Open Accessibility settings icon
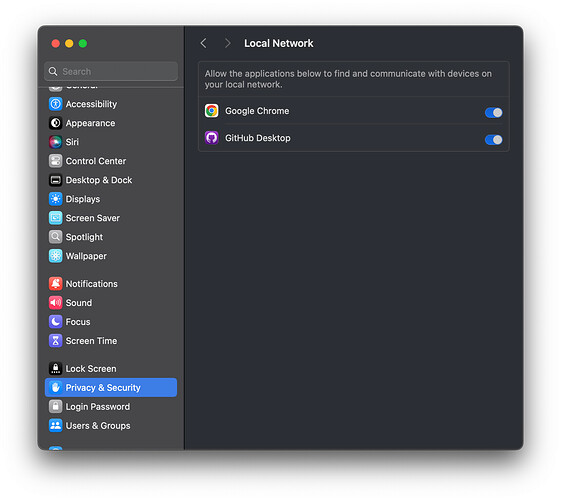Viewport: 561px width, 500px height. (x=55, y=104)
